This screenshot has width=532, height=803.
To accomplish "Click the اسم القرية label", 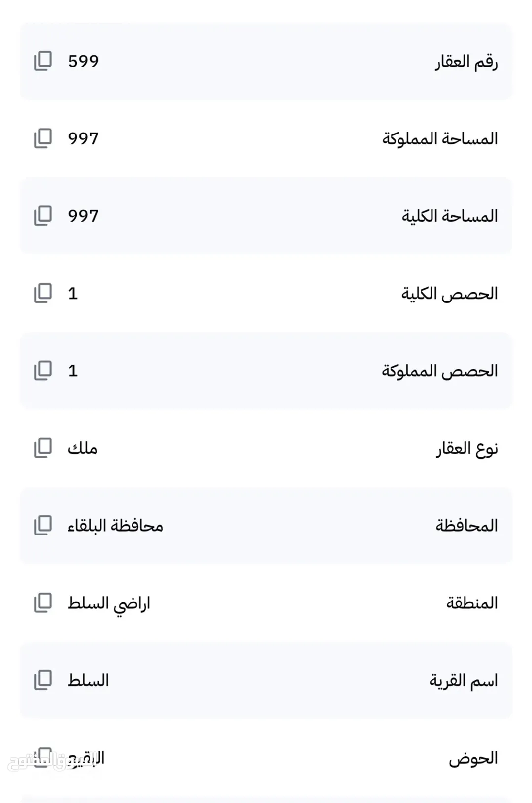I will click(464, 681).
